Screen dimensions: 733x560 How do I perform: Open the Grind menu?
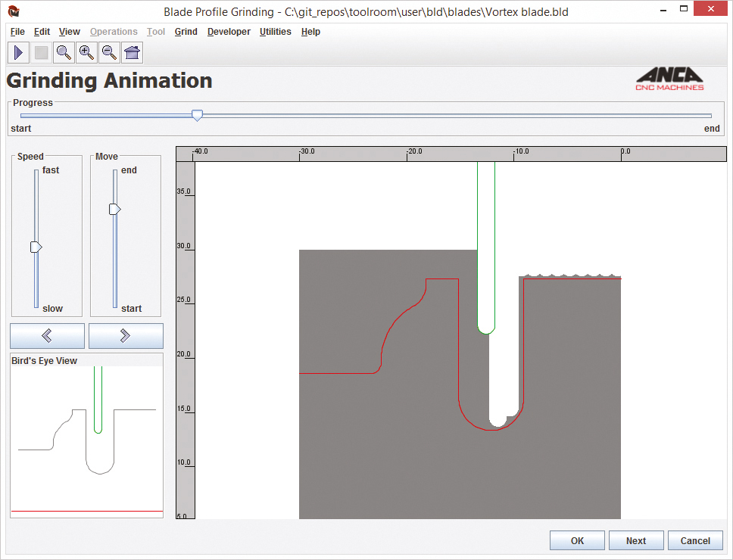pos(186,32)
